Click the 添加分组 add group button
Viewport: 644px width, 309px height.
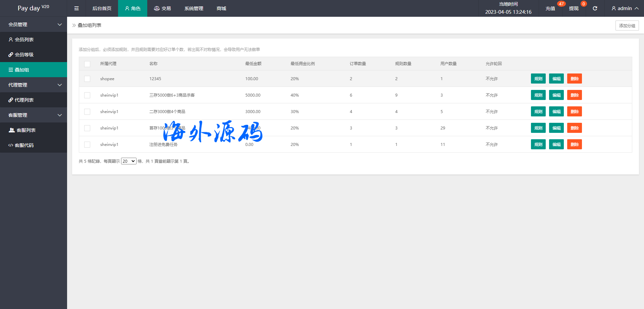tap(627, 25)
